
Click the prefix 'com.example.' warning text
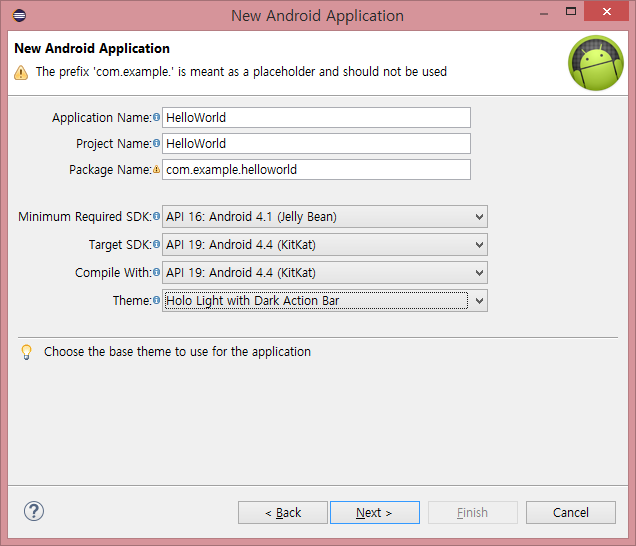click(x=241, y=72)
